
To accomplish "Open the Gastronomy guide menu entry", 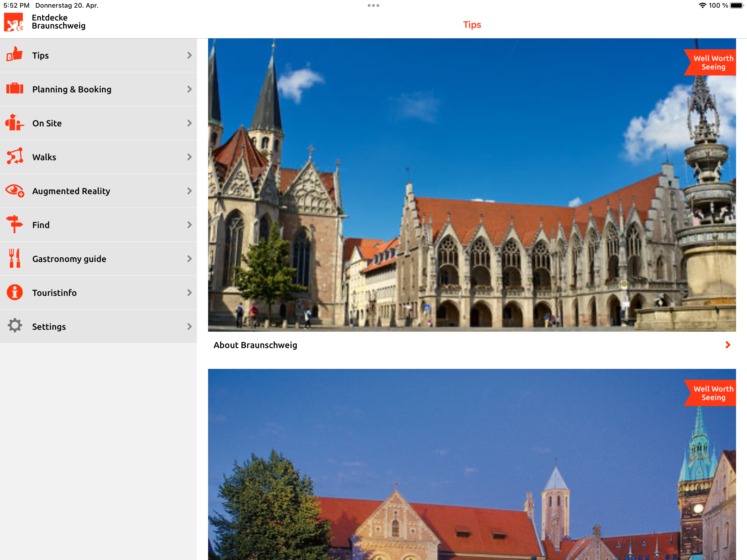I will (x=98, y=259).
